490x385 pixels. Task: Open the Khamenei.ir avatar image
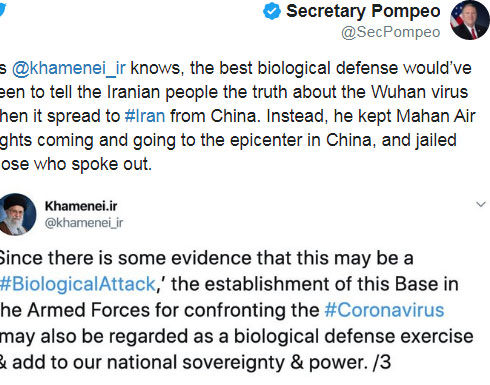coord(18,214)
